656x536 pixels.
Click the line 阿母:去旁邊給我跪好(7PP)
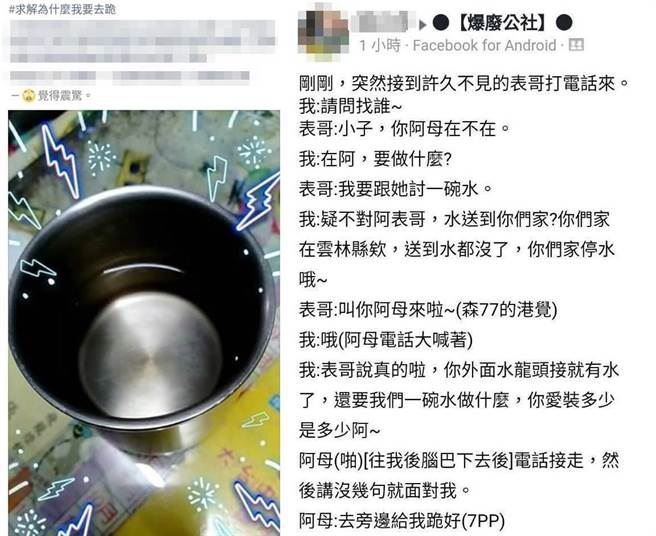[402, 521]
